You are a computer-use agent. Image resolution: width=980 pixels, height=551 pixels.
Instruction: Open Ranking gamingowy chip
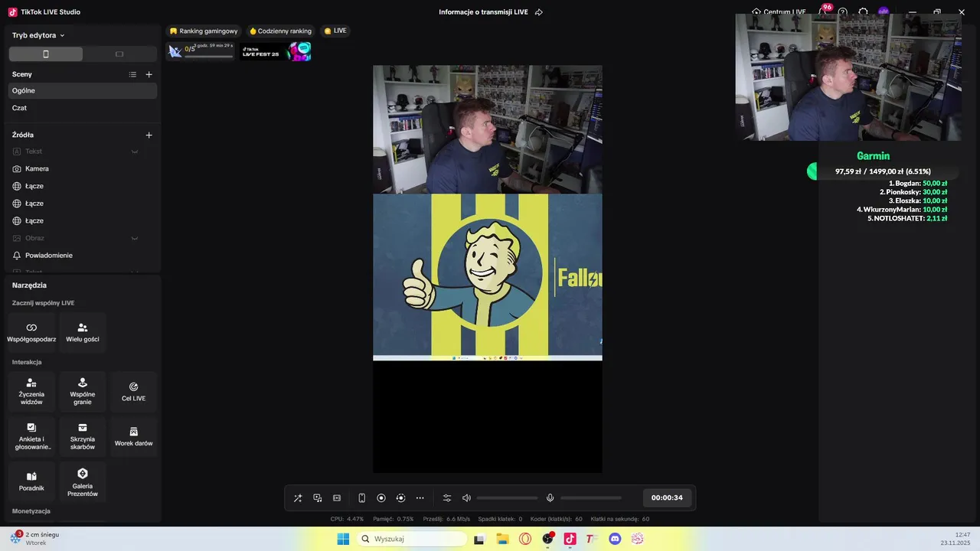tap(204, 31)
